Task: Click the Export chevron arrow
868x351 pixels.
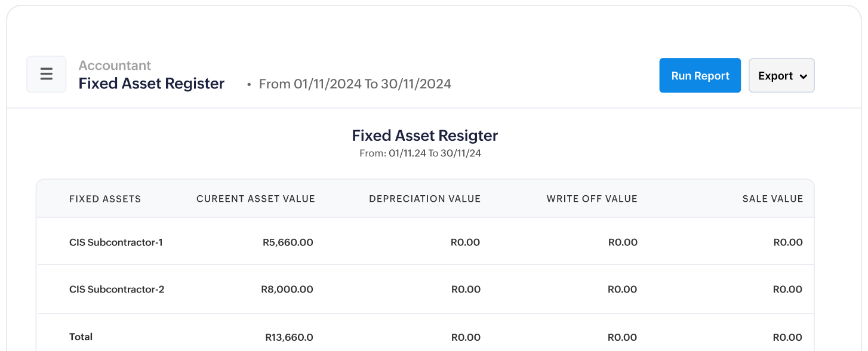Action: pos(803,76)
